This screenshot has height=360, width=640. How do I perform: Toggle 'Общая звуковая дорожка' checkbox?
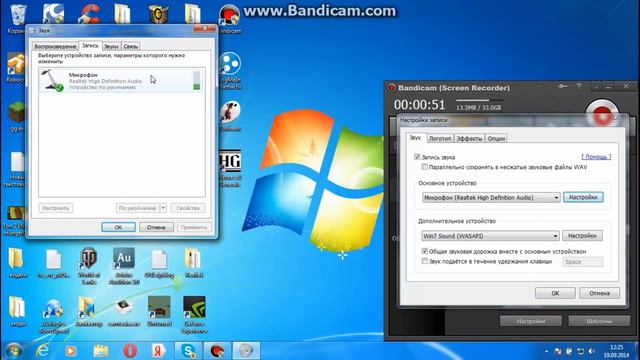424,251
